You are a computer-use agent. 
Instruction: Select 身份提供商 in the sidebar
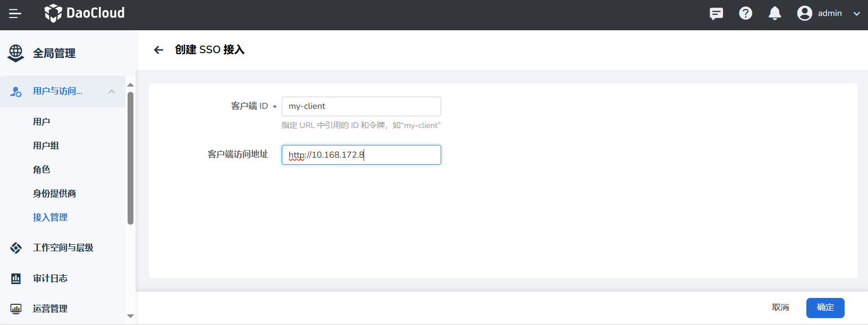[x=54, y=193]
